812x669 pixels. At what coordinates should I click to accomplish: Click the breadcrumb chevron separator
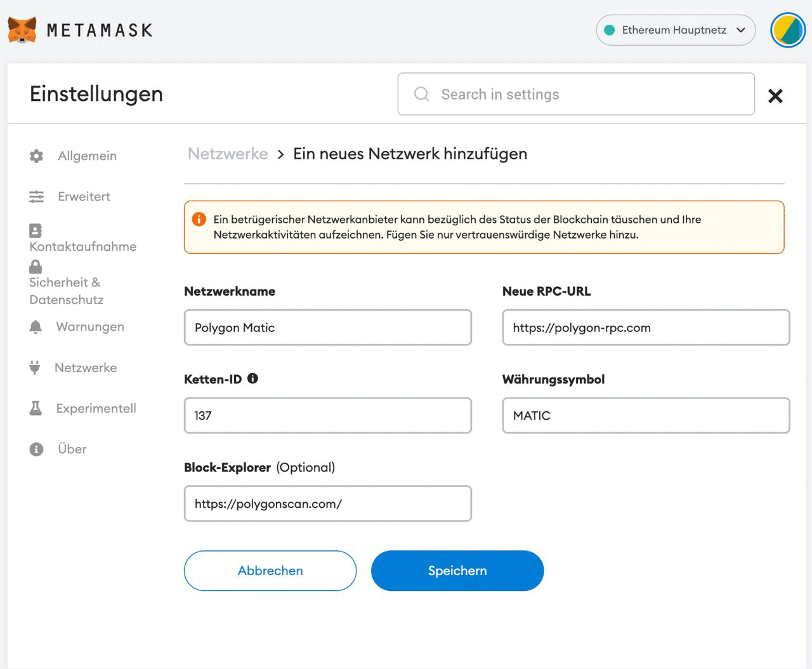(x=280, y=154)
